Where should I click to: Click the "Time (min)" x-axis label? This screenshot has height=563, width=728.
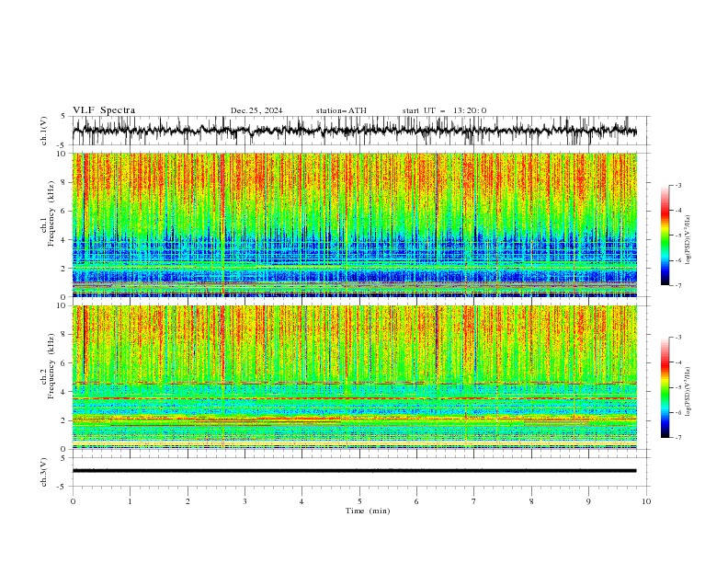(368, 511)
